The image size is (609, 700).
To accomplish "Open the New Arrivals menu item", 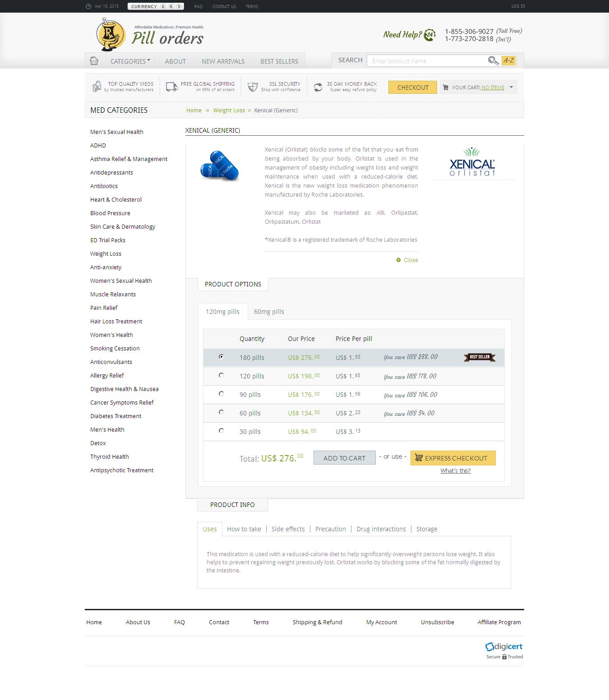I will pyautogui.click(x=223, y=61).
